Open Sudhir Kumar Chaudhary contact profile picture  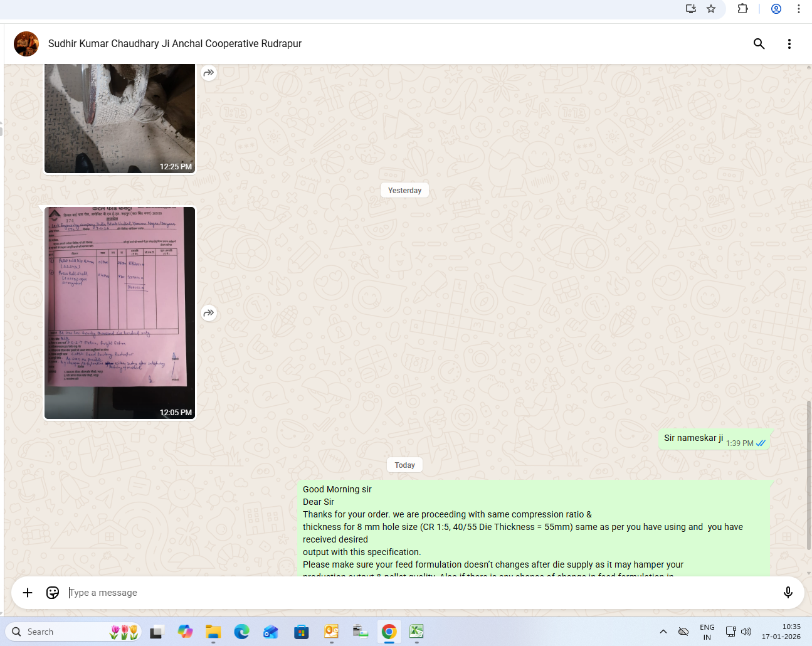pyautogui.click(x=26, y=44)
